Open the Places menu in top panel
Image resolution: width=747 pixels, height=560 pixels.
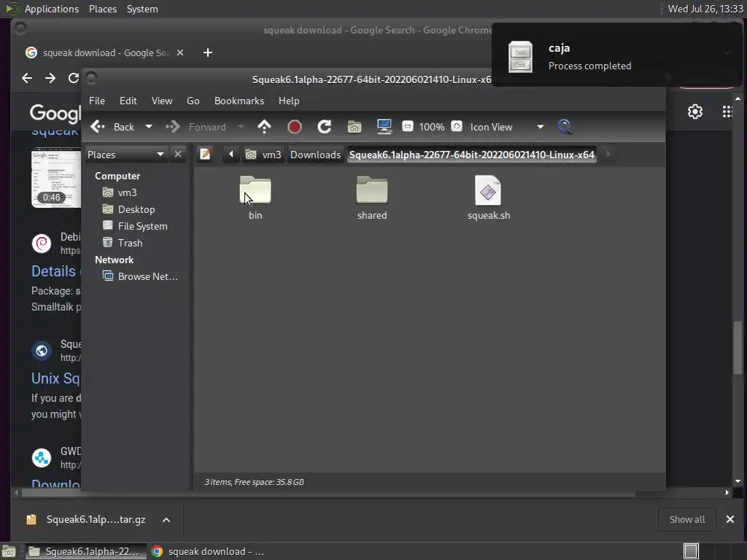point(103,9)
